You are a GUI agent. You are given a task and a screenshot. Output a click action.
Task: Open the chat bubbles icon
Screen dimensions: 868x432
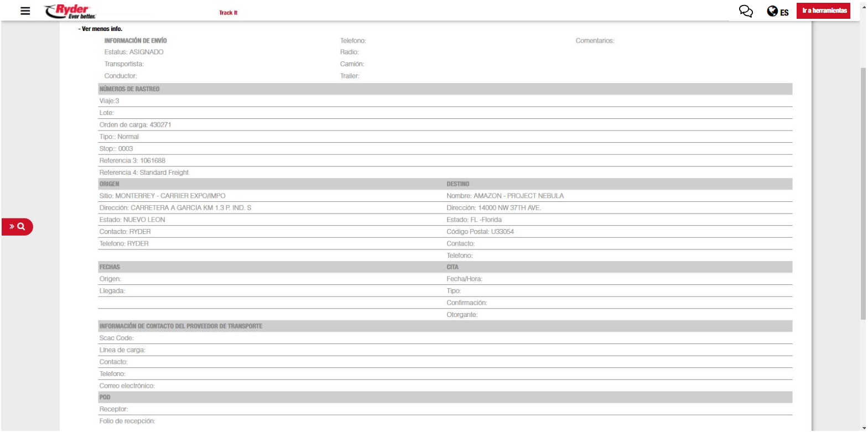point(746,11)
